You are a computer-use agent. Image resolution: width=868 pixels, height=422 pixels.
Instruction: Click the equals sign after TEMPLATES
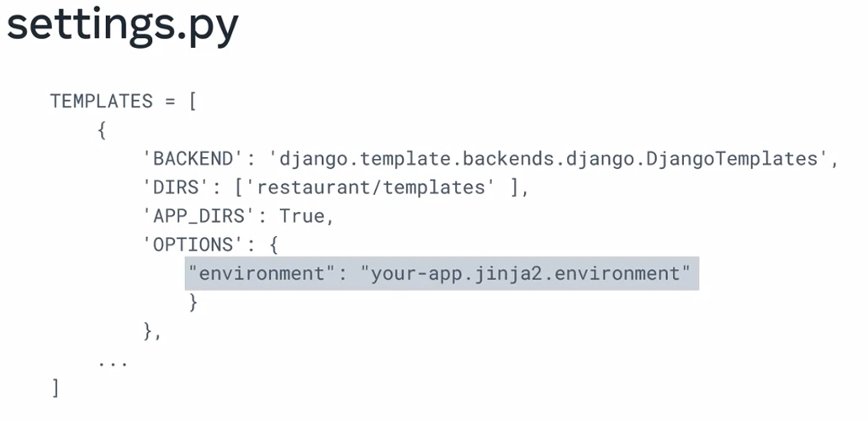coord(170,102)
